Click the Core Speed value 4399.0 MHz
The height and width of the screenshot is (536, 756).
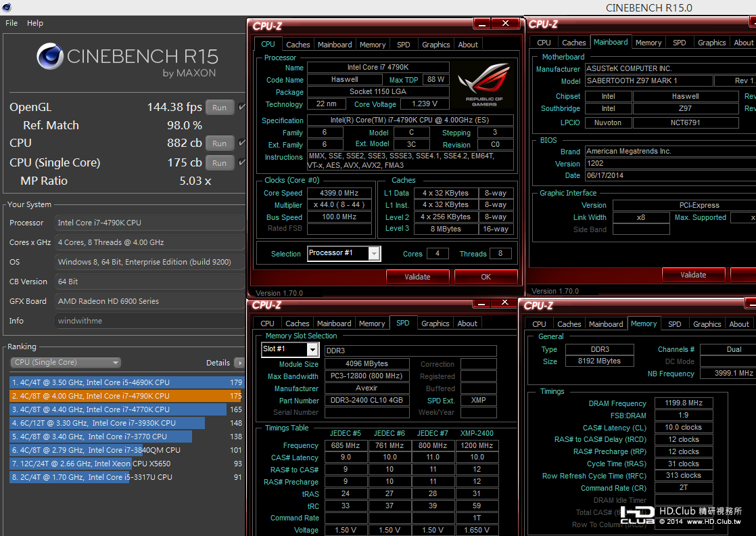[x=339, y=193]
